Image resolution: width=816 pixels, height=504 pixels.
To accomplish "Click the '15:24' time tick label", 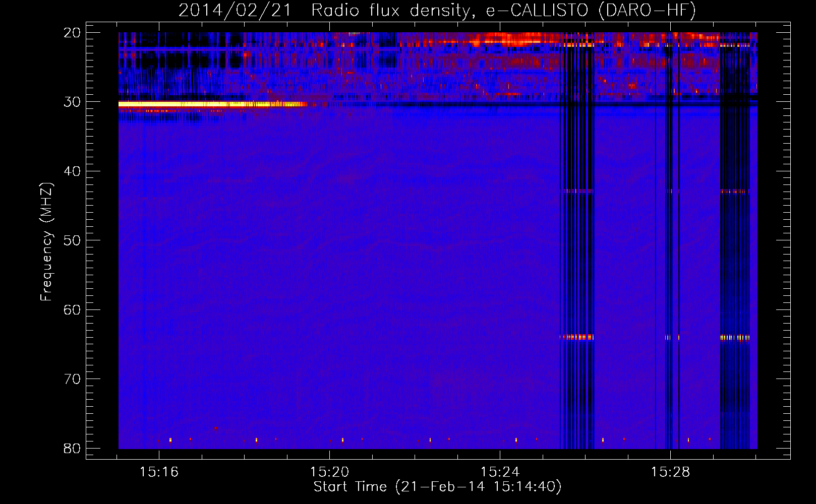I will click(x=500, y=472).
